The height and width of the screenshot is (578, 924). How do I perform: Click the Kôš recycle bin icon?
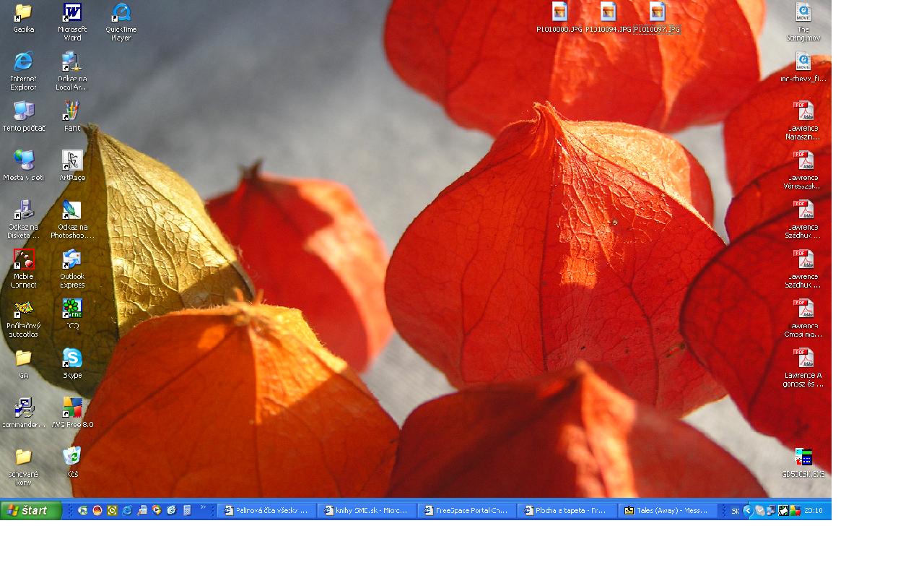point(72,457)
